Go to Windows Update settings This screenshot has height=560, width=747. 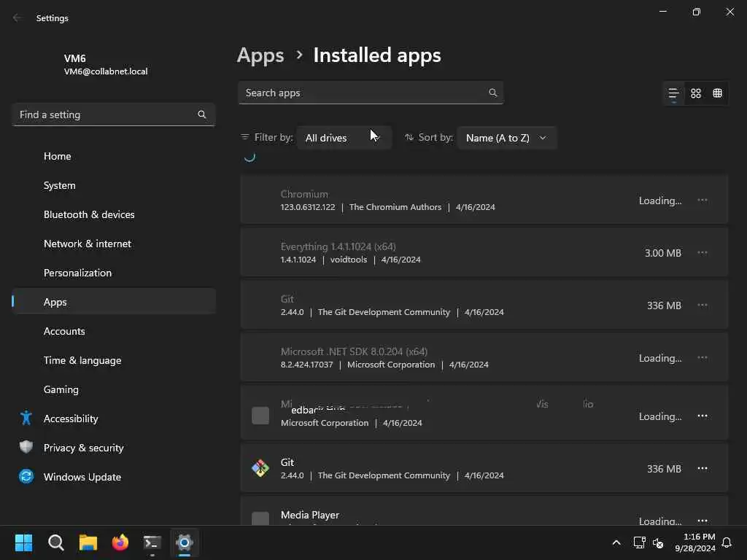[x=82, y=477]
